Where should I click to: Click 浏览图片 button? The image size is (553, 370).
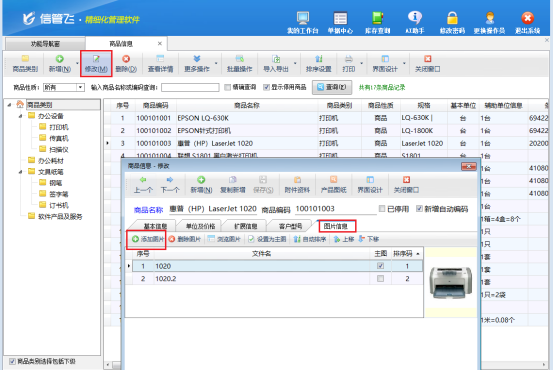click(x=224, y=239)
